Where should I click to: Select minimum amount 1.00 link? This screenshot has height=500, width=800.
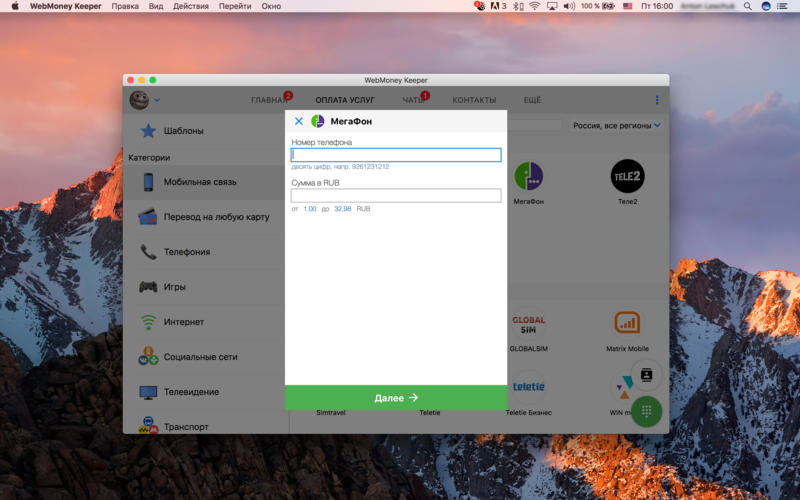pyautogui.click(x=310, y=209)
